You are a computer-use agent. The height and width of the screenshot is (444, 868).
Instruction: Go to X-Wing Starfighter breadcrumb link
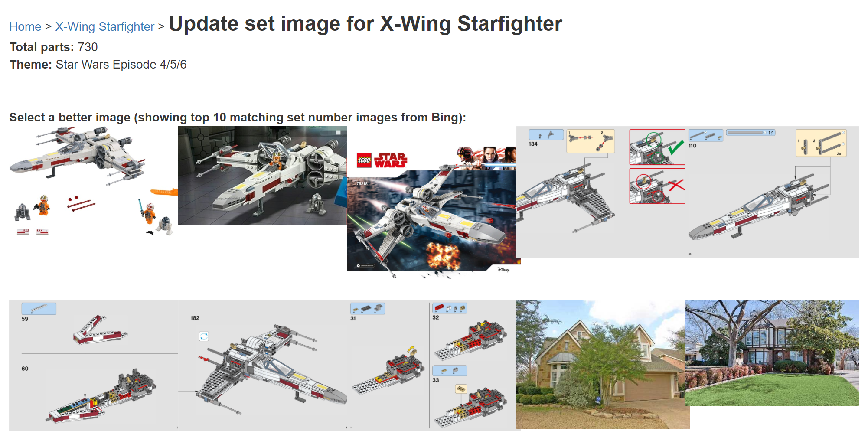(104, 26)
